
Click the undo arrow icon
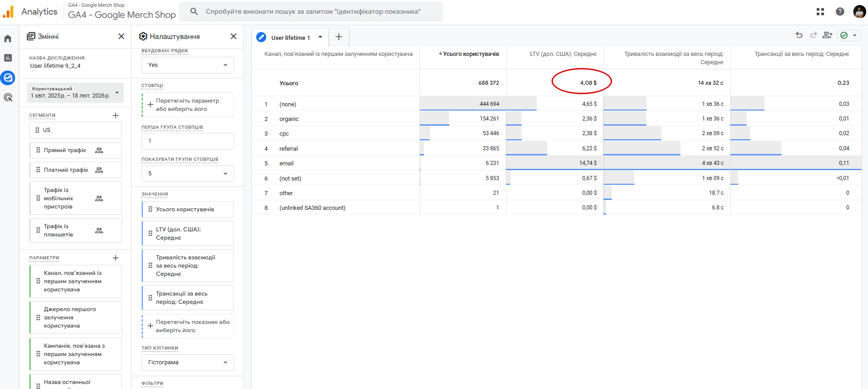[799, 35]
